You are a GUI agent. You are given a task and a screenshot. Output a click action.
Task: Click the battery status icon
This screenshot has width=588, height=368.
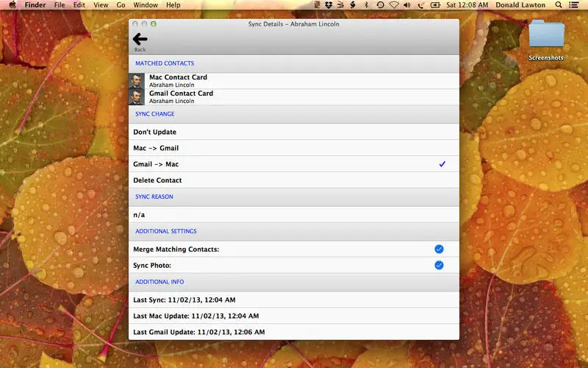point(435,5)
